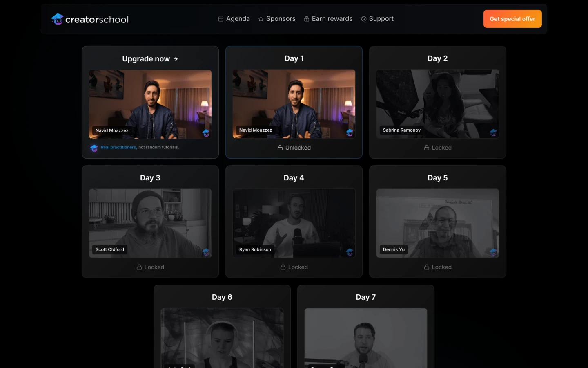Screen dimensions: 588x368
Task: Click the Unlocked status text under Day 1
Action: pyautogui.click(x=298, y=148)
